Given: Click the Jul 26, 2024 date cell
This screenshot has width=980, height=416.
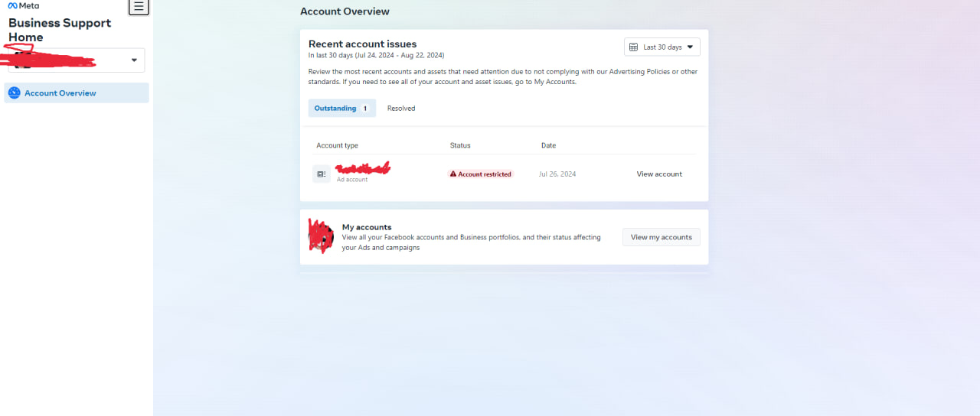Looking at the screenshot, I should (x=557, y=174).
